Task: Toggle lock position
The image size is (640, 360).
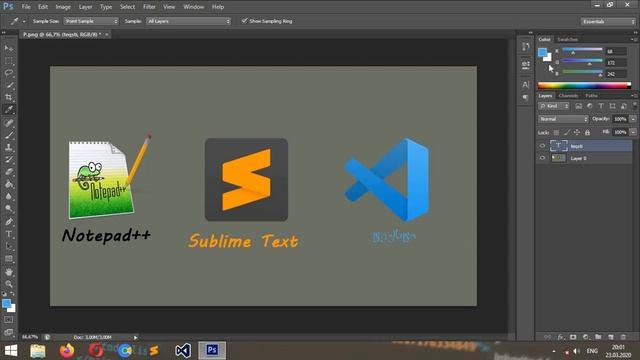Action: [577, 132]
